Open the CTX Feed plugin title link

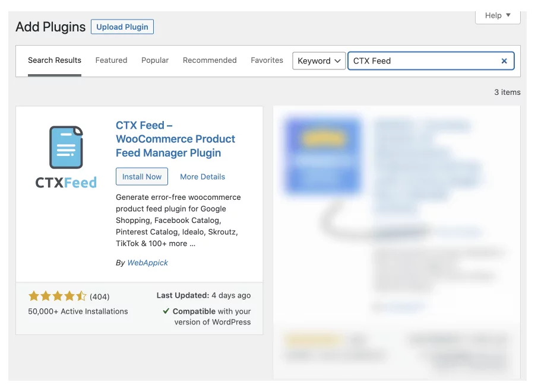[x=175, y=139]
